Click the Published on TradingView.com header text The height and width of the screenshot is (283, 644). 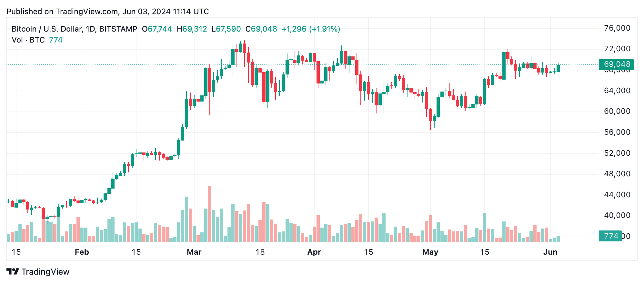tap(108, 12)
